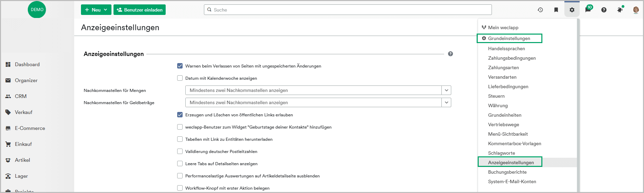Screen dimensions: 644x193
Task: Open E-Commerce in the sidebar
Action: (30, 128)
